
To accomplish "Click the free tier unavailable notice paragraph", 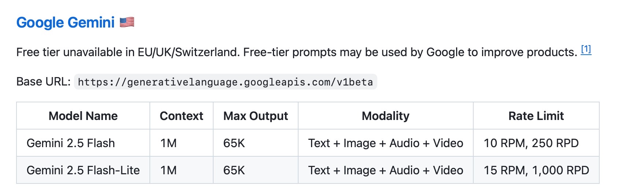I will 297,52.
